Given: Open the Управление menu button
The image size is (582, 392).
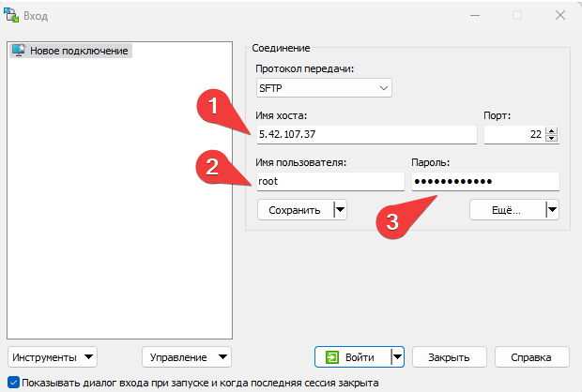Looking at the screenshot, I should coord(187,357).
